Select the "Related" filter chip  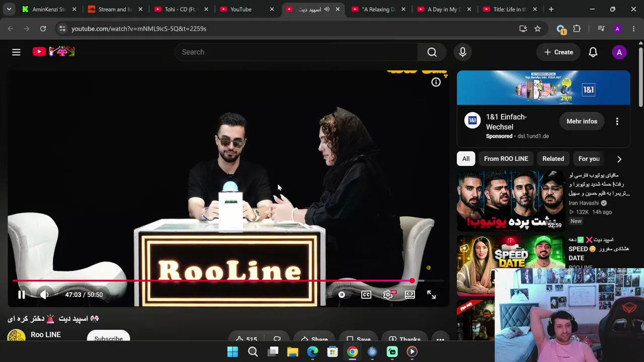pyautogui.click(x=553, y=159)
